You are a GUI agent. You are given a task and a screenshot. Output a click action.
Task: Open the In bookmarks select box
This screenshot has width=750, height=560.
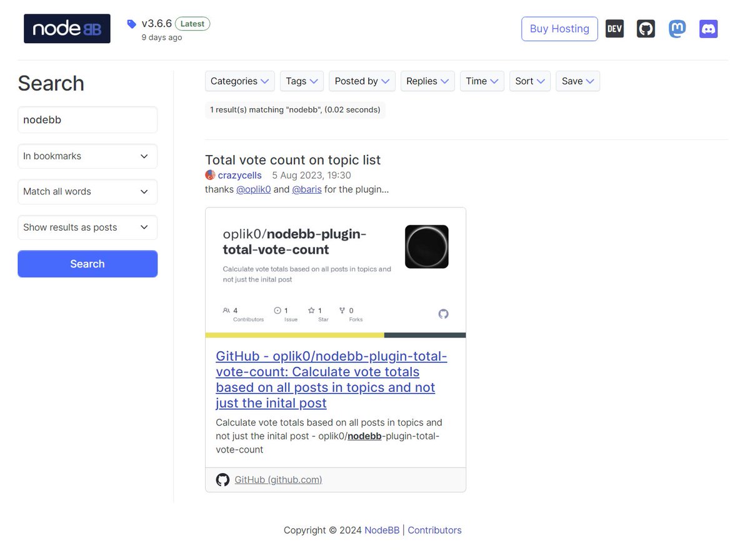point(87,156)
